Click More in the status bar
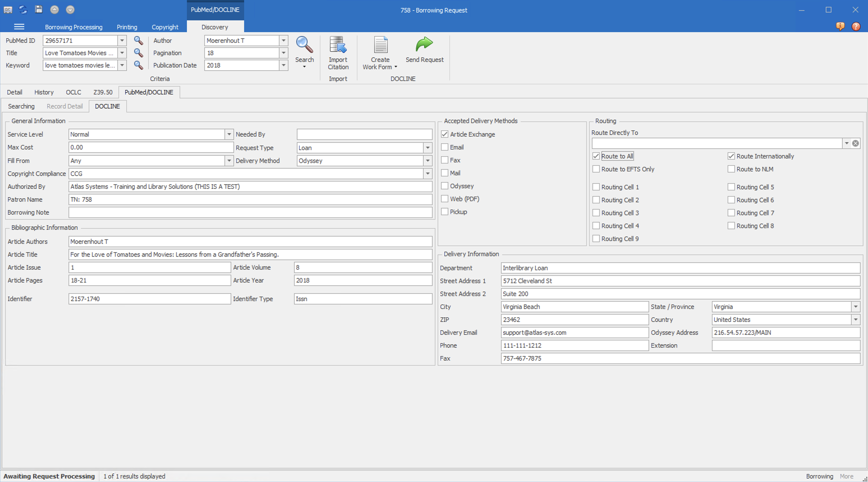868x482 pixels. [x=846, y=476]
